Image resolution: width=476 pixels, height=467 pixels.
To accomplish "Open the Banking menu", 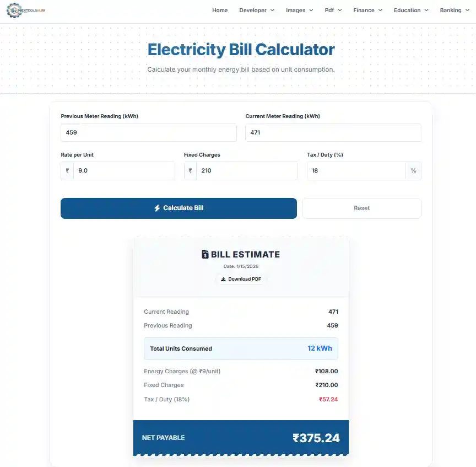I will point(455,10).
